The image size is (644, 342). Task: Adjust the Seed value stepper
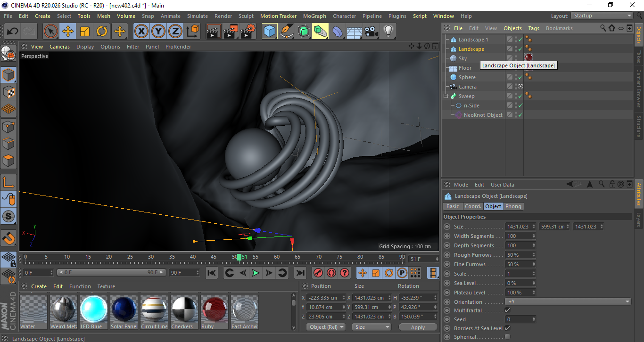pyautogui.click(x=534, y=319)
